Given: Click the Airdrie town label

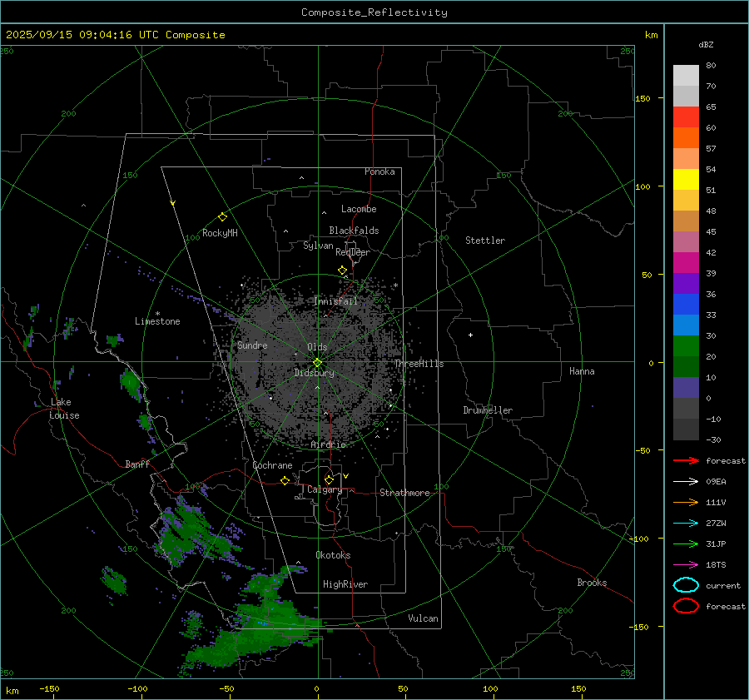Looking at the screenshot, I should click(x=328, y=444).
